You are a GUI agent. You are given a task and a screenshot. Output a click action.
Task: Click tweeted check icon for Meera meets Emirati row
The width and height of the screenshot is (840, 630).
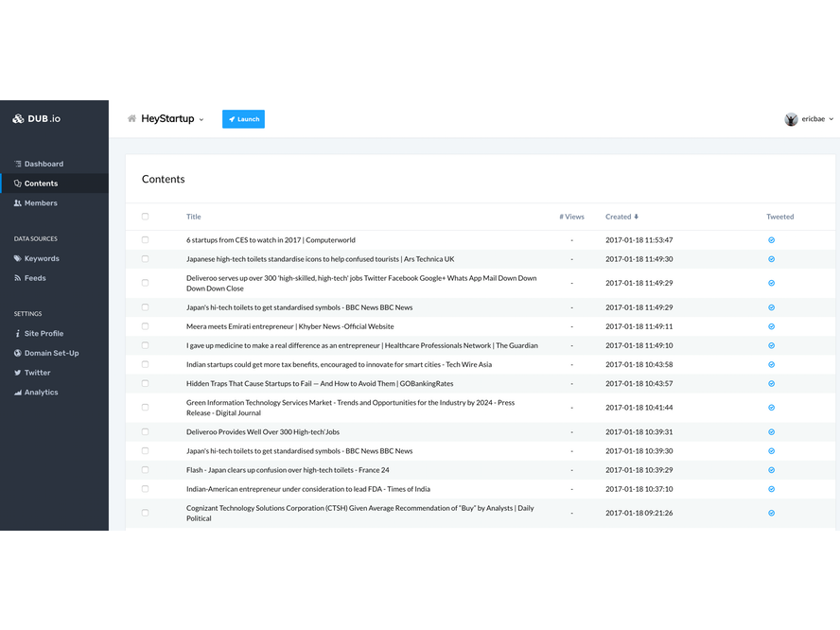click(x=772, y=326)
